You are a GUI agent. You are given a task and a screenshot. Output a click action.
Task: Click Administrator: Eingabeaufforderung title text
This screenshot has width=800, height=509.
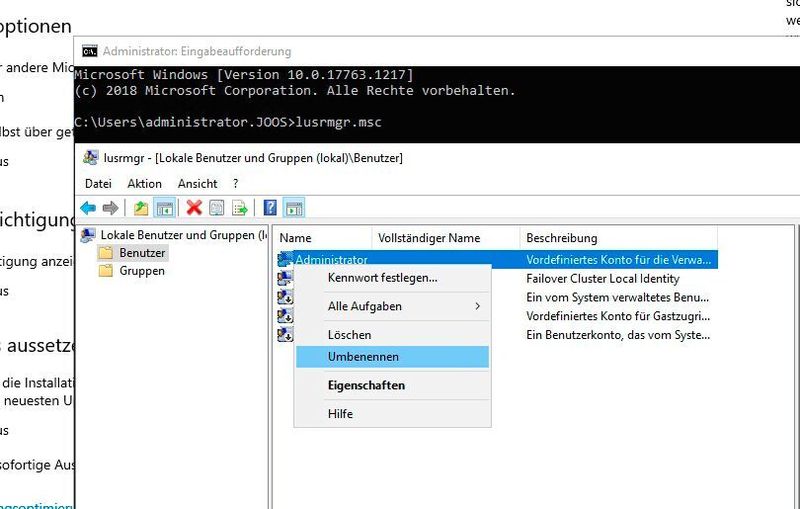click(197, 52)
